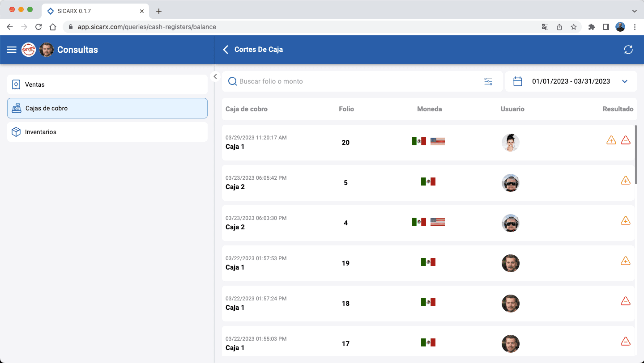
Task: Open the search filter settings icon
Action: pyautogui.click(x=488, y=81)
